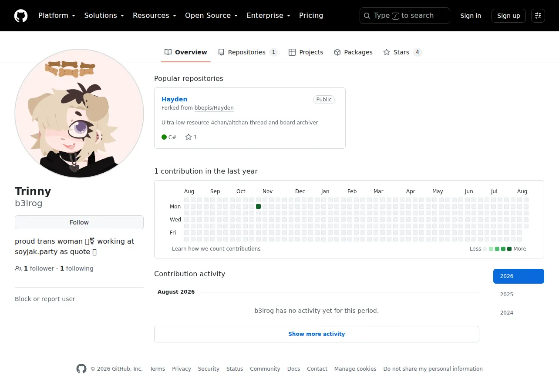Open the Terms footer link
Image resolution: width=559 pixels, height=392 pixels.
(157, 369)
